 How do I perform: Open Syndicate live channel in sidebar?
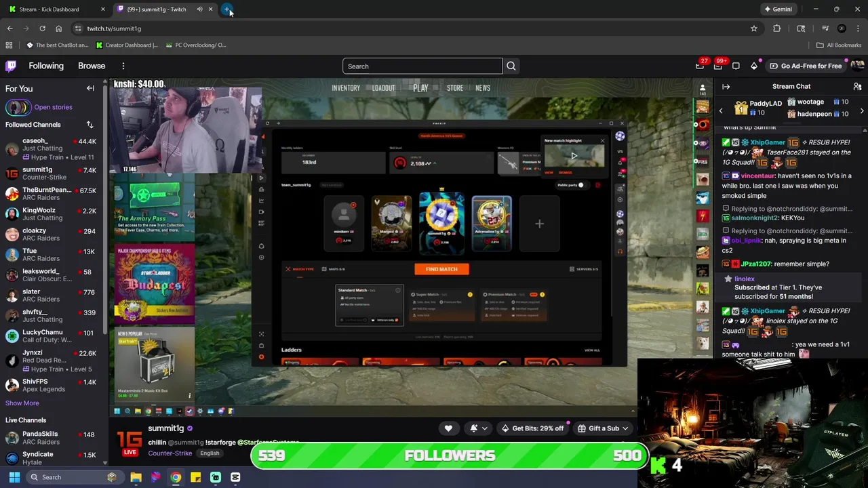[x=51, y=458]
